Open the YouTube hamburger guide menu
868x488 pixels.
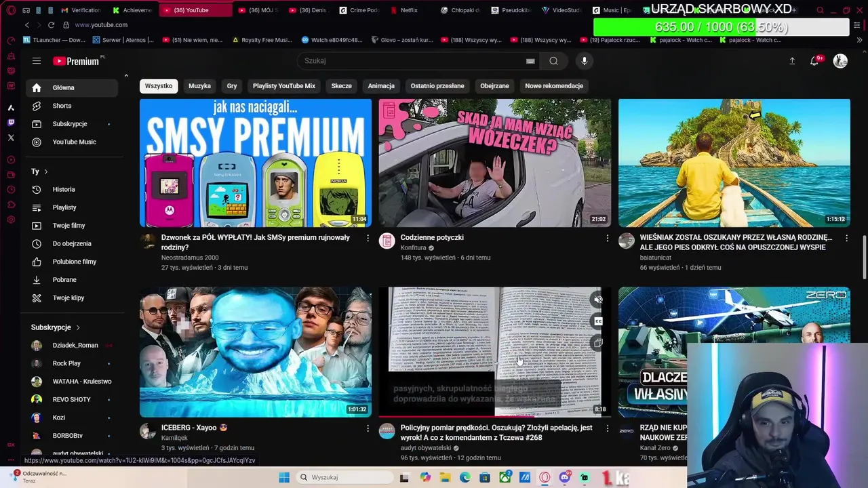pos(37,61)
